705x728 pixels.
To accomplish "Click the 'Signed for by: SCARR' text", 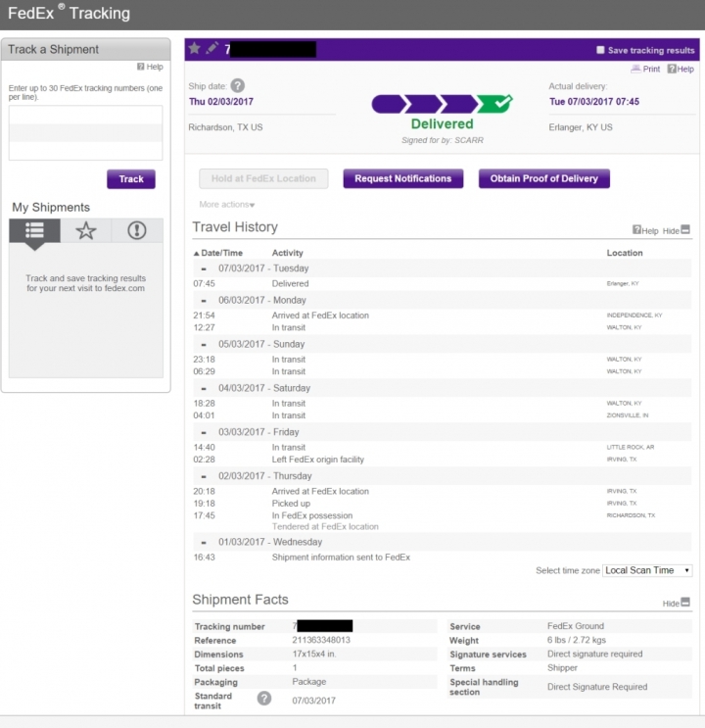I will (x=443, y=140).
